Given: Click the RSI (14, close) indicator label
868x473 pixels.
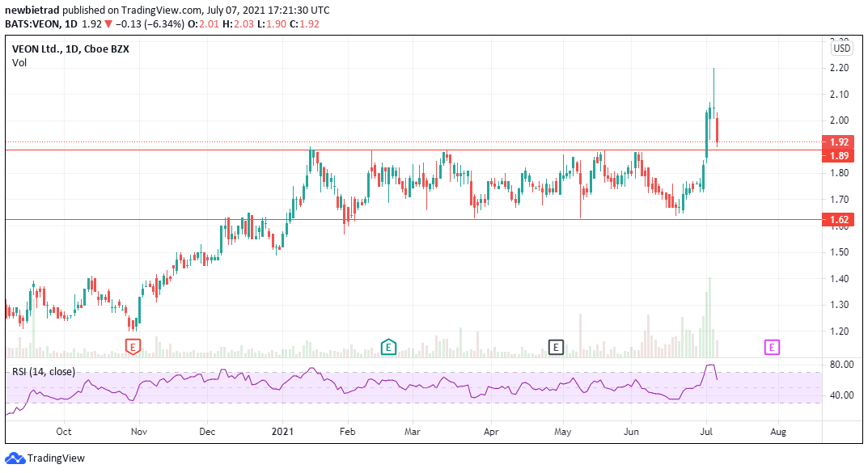Looking at the screenshot, I should [44, 372].
